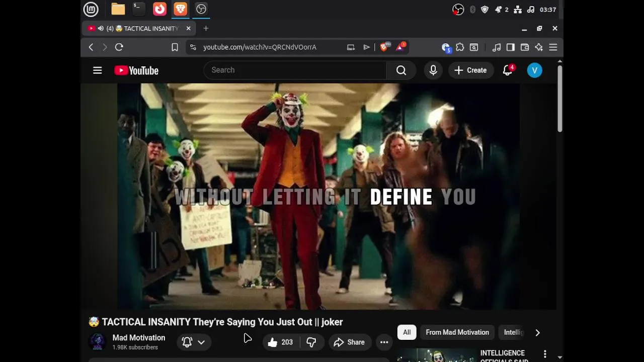Screen dimensions: 644x362
Task: Select the TACTICAL INSANITY browser tab
Action: coord(139,29)
